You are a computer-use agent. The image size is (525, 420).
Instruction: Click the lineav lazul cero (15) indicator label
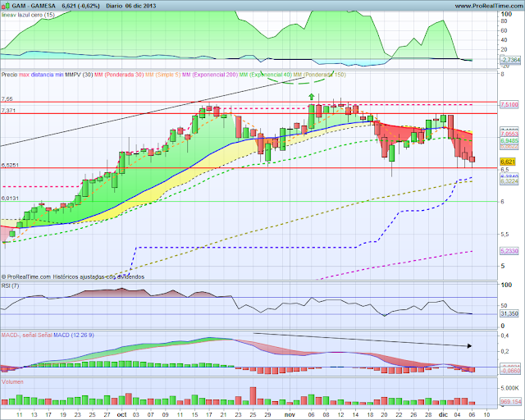pyautogui.click(x=28, y=15)
